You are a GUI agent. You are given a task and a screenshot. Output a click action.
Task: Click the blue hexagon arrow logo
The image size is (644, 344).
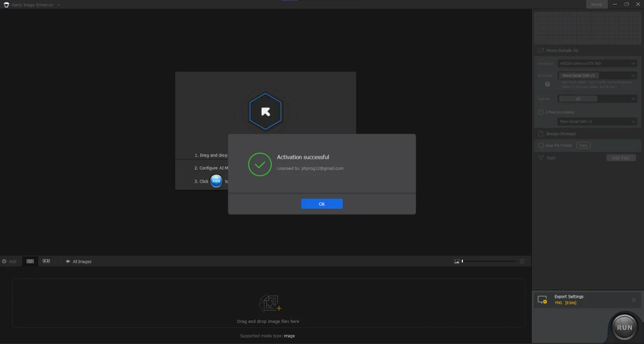[x=266, y=112]
